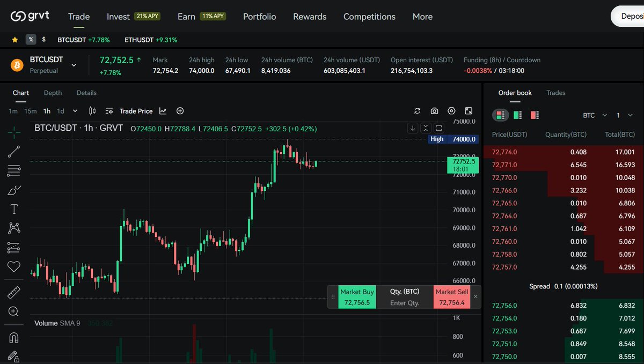Viewport: 644px width, 364px height.
Task: Open the Trade menu
Action: (x=79, y=17)
